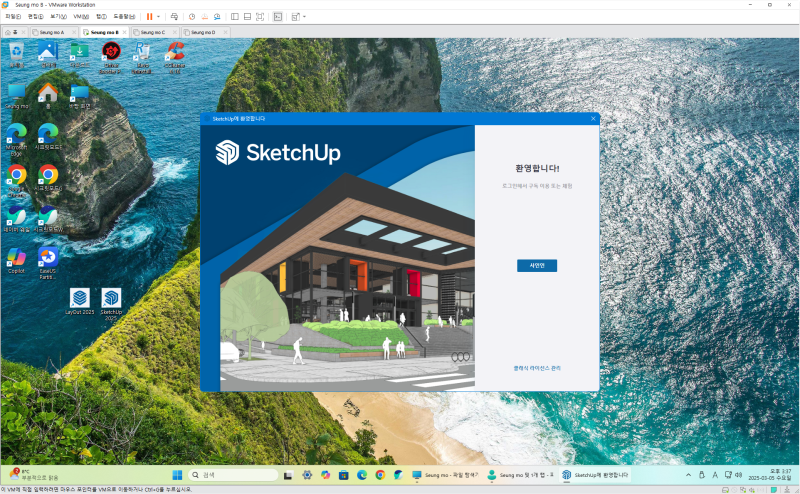Toggle the console view icon in VMware toolbar
Image resolution: width=800 pixels, height=494 pixels.
[278, 17]
